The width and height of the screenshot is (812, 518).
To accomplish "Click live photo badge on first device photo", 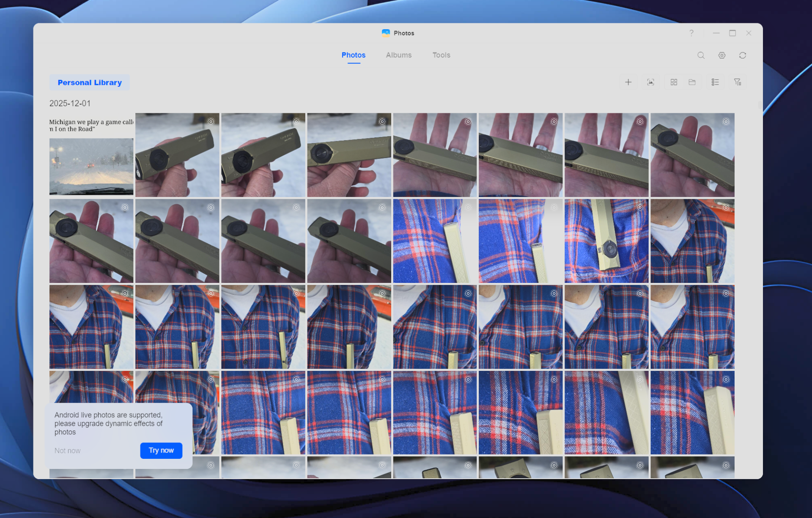I will [211, 121].
